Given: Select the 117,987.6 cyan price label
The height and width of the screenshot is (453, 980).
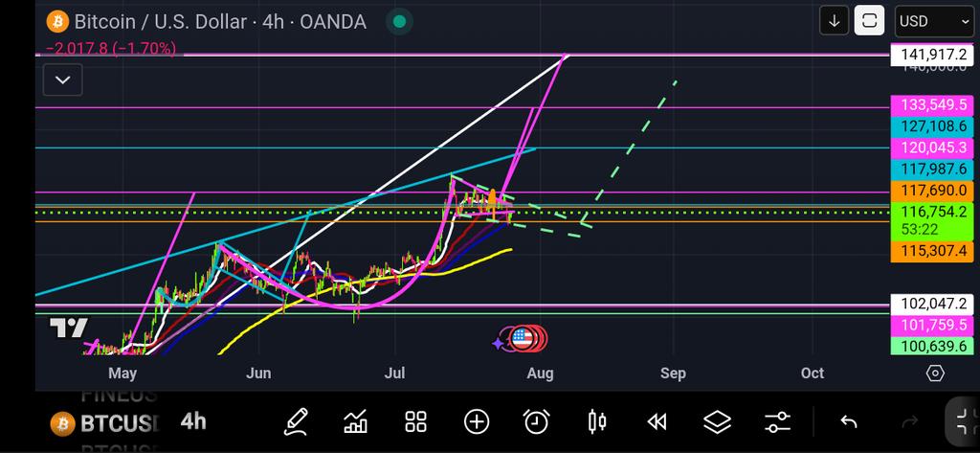Looking at the screenshot, I should pyautogui.click(x=932, y=169).
